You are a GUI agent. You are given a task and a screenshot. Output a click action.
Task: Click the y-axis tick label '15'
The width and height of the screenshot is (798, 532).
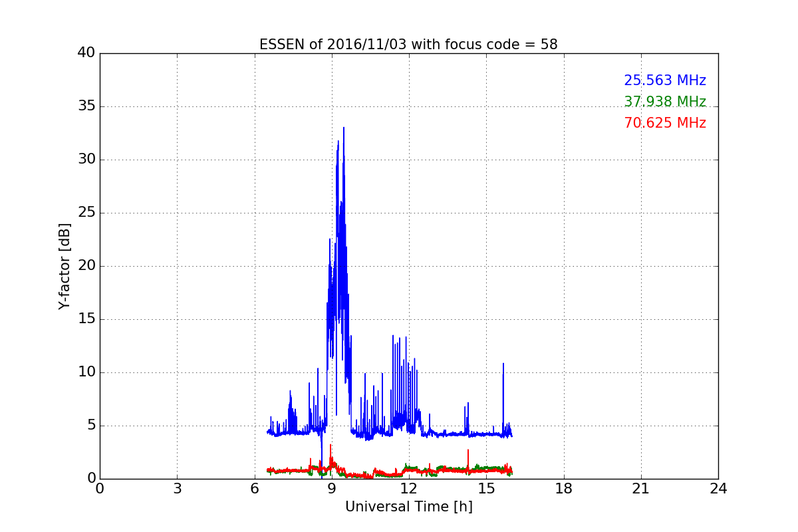[86, 319]
